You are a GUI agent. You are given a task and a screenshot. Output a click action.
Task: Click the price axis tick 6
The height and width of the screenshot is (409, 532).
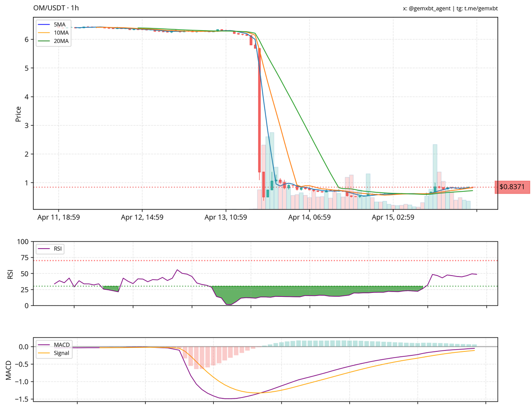(x=27, y=39)
